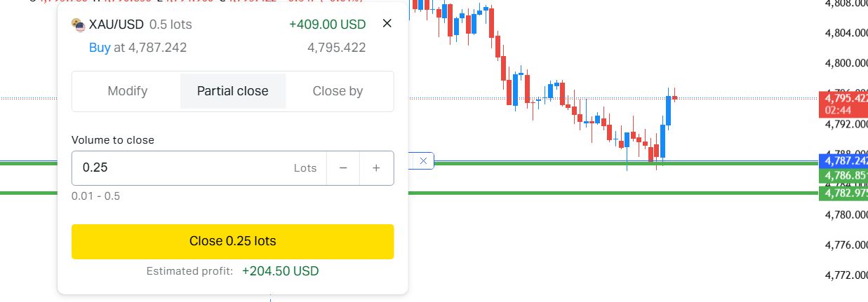
Task: Select the green 4,782.975 price level tag
Action: pyautogui.click(x=843, y=193)
